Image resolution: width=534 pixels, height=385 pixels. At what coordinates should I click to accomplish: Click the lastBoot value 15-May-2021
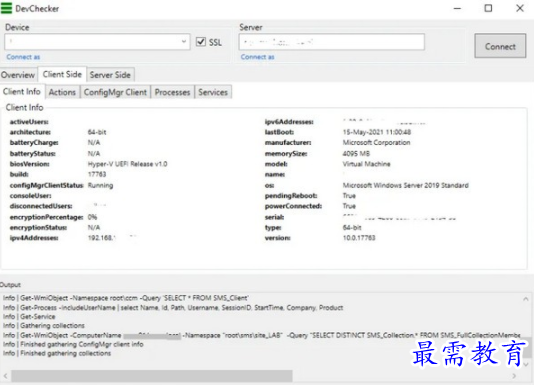(x=377, y=132)
